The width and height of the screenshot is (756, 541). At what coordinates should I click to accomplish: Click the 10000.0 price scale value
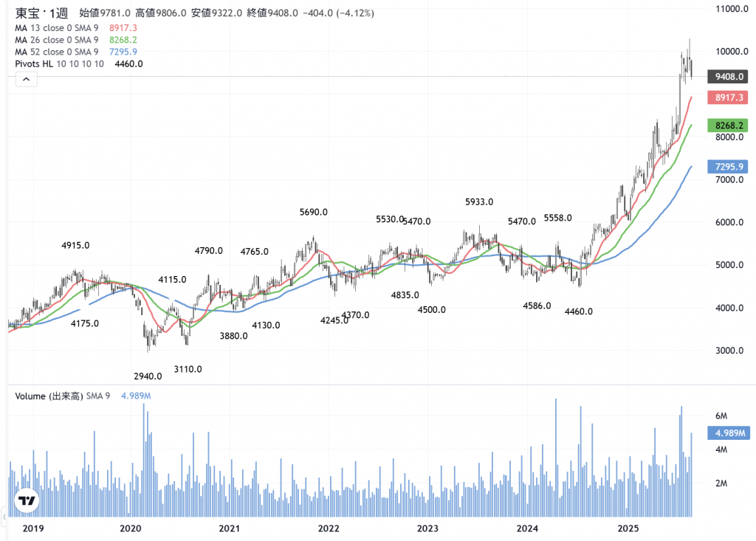(732, 52)
